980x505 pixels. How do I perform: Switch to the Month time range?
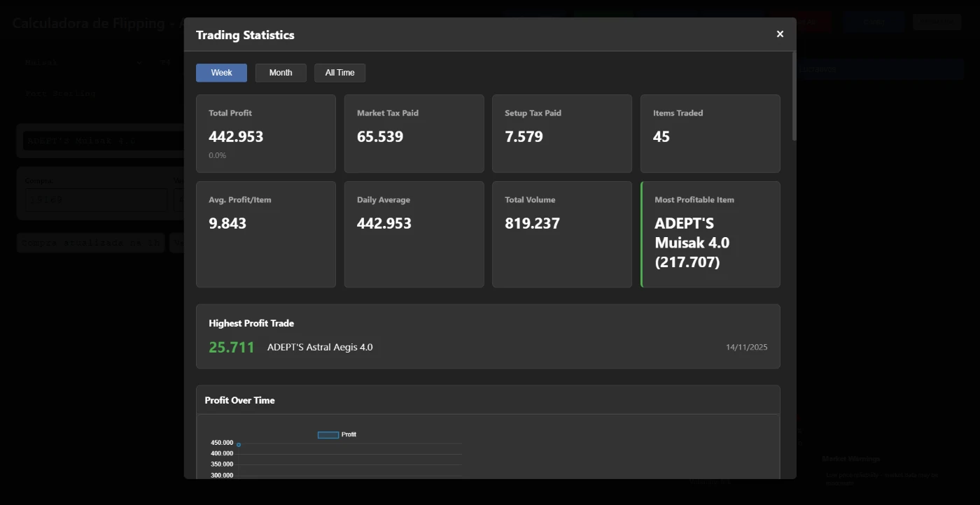pyautogui.click(x=281, y=73)
